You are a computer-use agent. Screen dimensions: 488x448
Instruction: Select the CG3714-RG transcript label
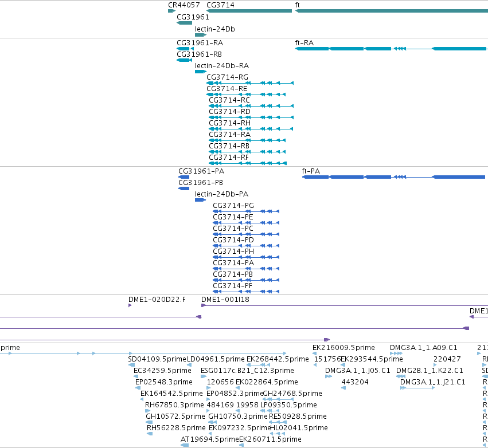228,77
